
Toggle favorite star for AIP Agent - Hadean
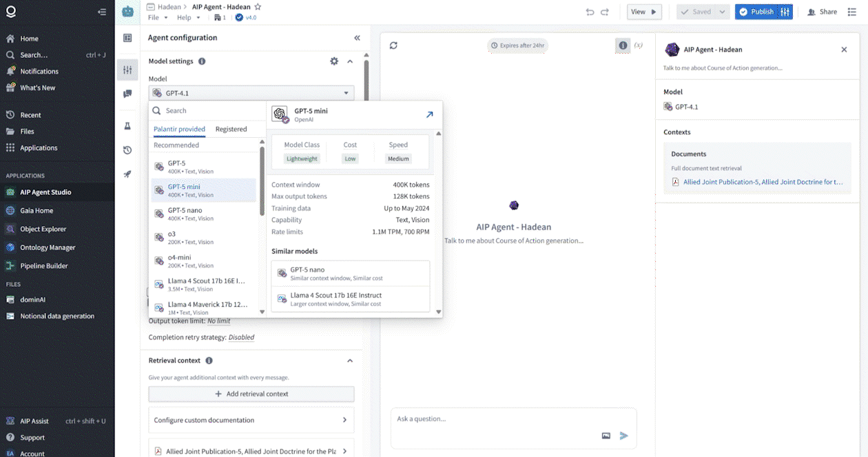point(258,7)
